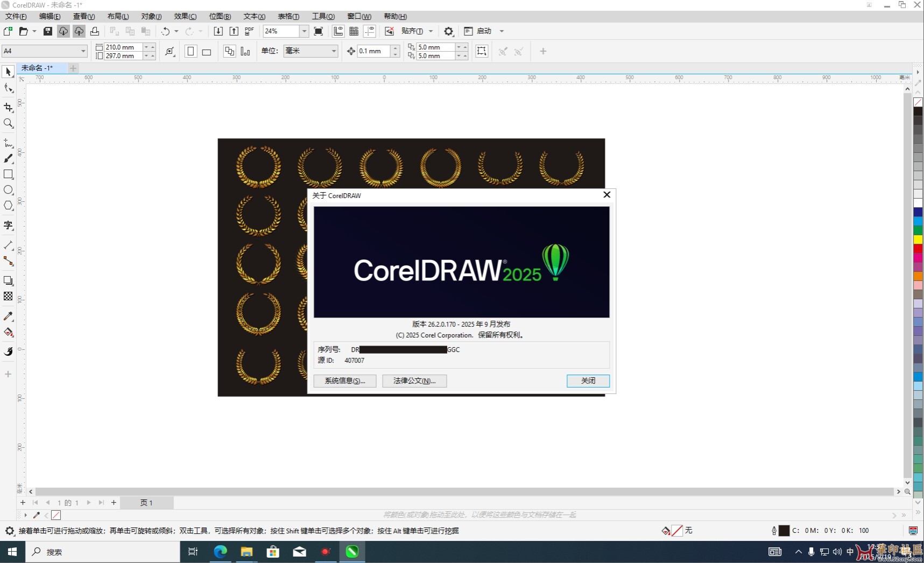
Task: Click the nudge distance 0.1 mm field
Action: click(x=374, y=51)
